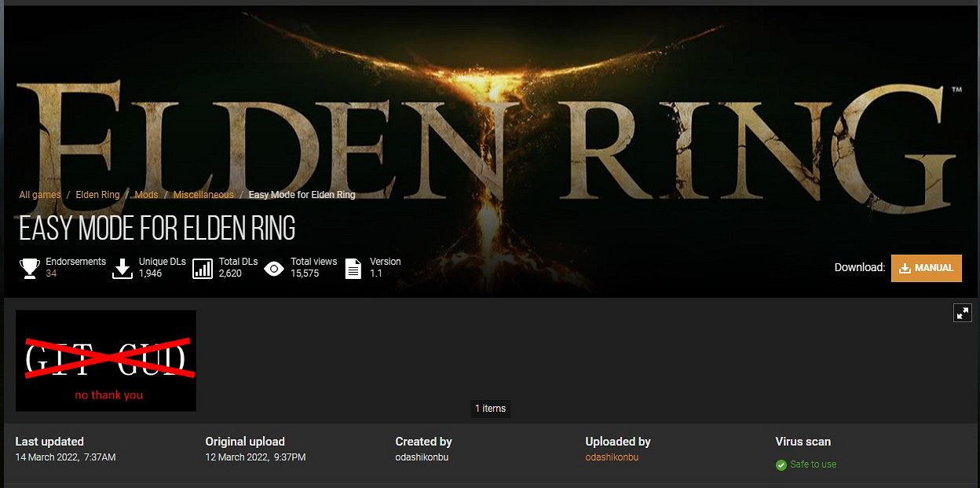Click the Safe to use scan result
The width and height of the screenshot is (980, 488).
coord(813,464)
